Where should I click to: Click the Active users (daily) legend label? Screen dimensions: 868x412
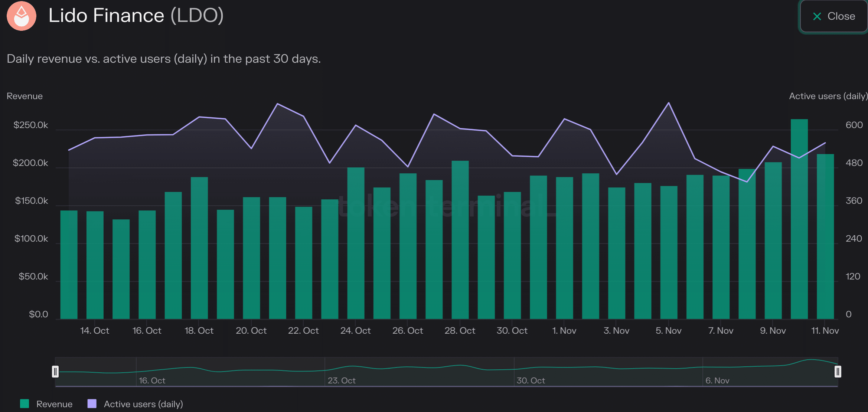tap(143, 404)
